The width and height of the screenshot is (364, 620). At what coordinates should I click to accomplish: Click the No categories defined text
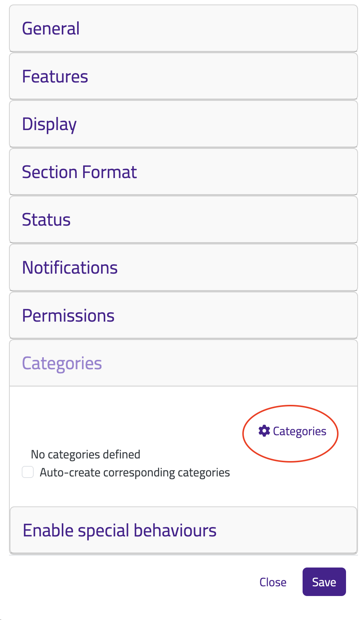86,454
